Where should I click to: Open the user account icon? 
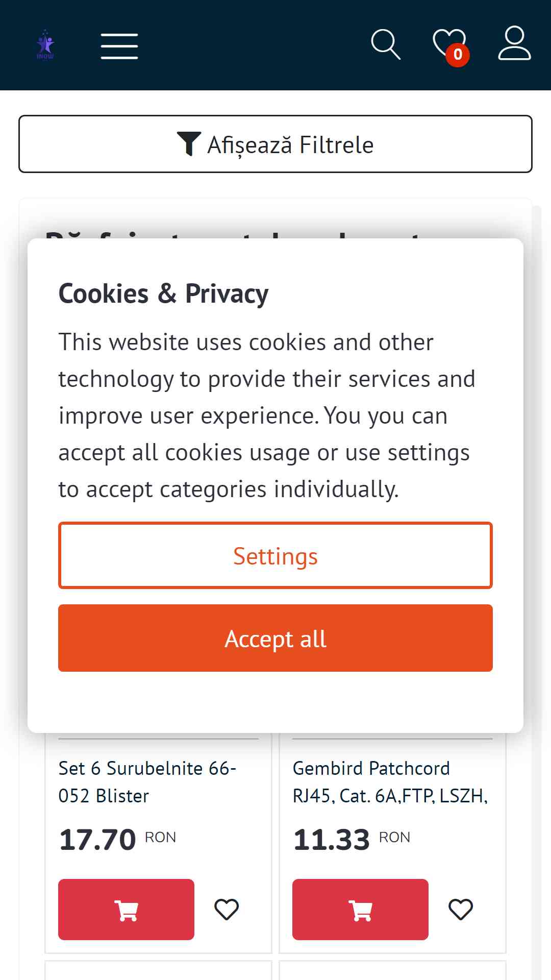click(514, 43)
